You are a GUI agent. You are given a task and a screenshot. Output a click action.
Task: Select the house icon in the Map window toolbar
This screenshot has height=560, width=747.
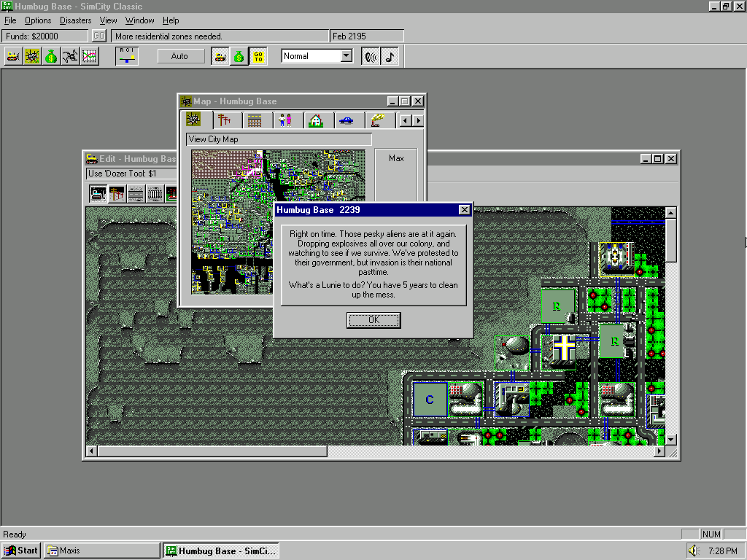pyautogui.click(x=317, y=120)
